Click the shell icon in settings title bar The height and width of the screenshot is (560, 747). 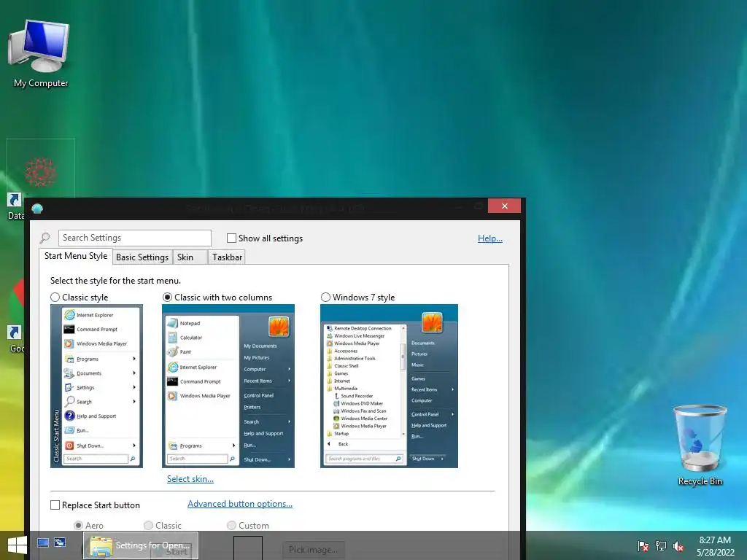[x=37, y=208]
